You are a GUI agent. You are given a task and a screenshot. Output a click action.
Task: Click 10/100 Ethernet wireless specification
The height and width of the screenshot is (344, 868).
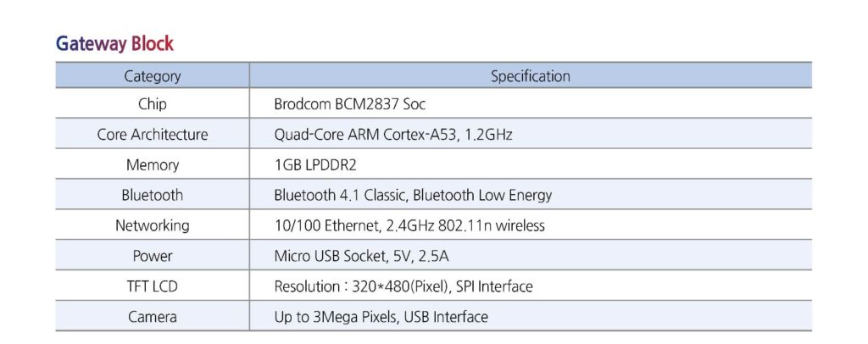click(409, 225)
